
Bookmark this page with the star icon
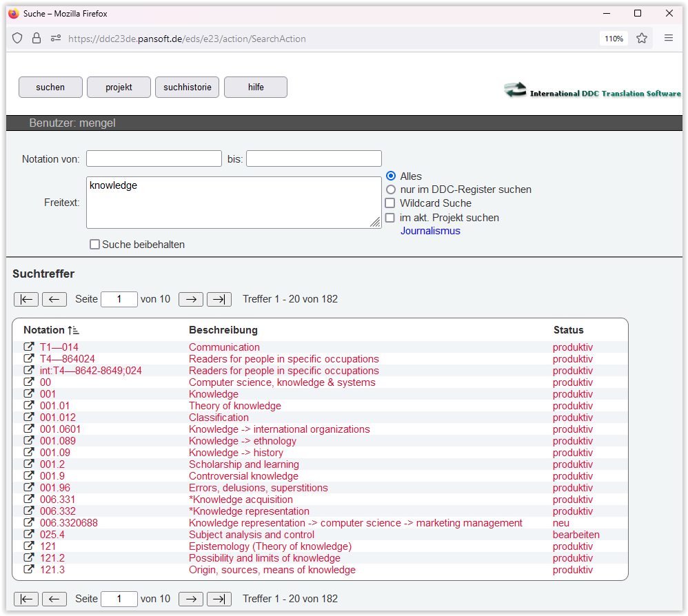[642, 39]
